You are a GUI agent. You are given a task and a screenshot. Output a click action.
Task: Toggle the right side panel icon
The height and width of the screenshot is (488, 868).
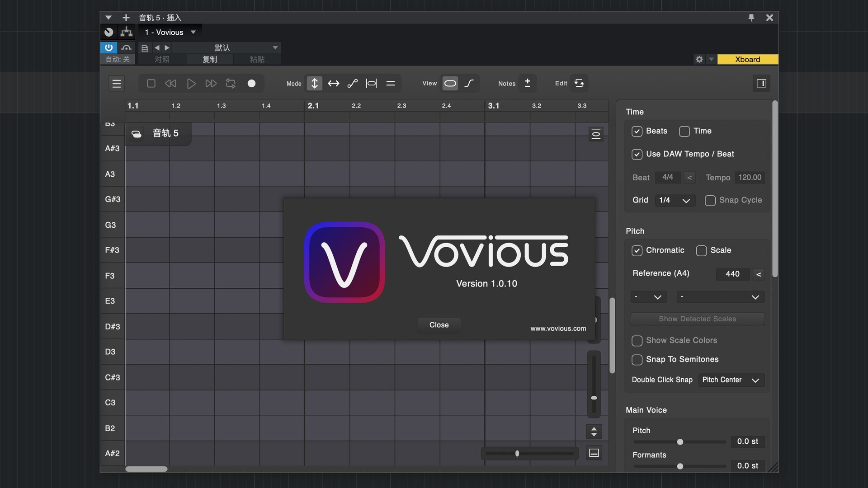tap(761, 84)
